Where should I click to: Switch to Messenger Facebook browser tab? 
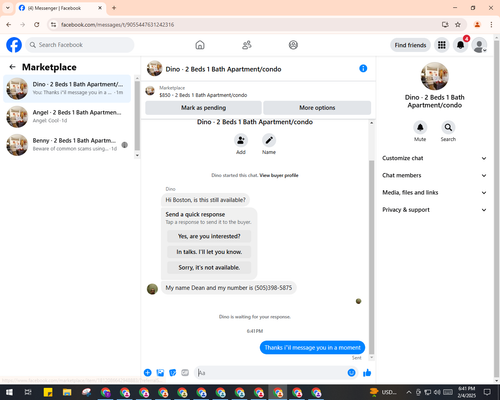pyautogui.click(x=61, y=8)
